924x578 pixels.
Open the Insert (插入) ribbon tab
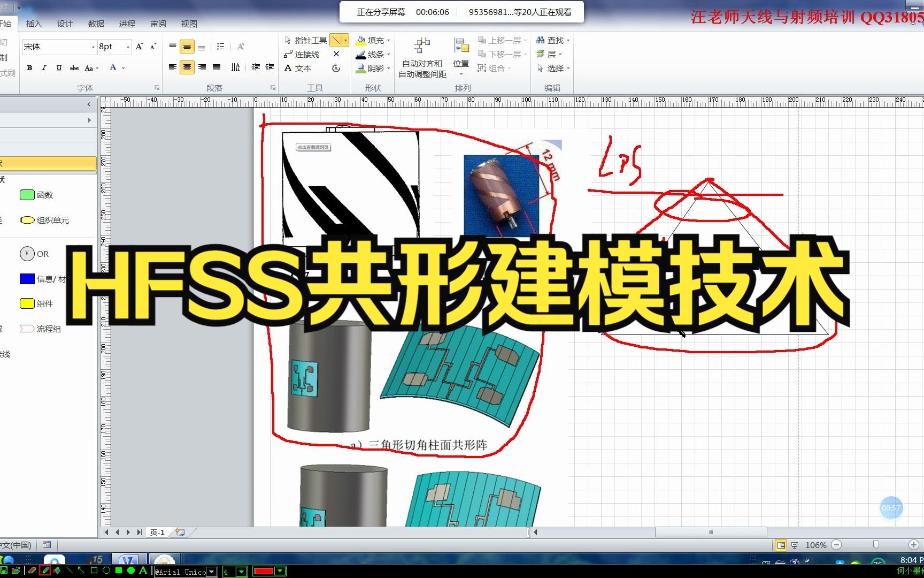point(34,24)
